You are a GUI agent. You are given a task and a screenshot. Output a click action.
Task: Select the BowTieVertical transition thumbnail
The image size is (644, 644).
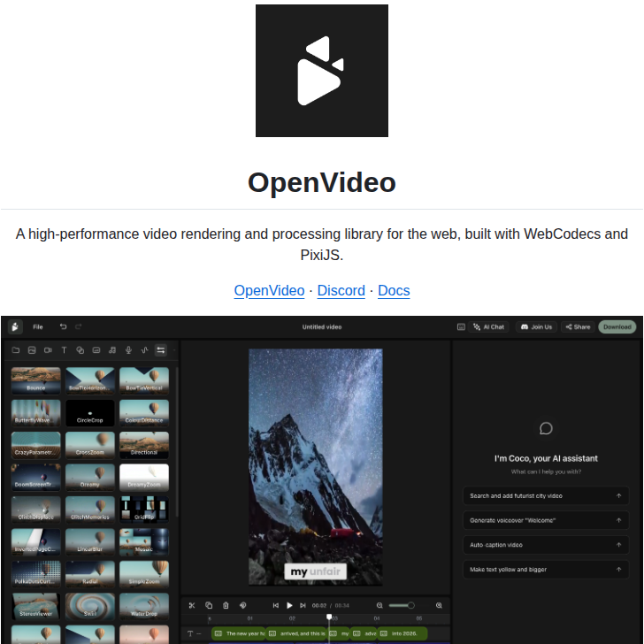click(144, 380)
